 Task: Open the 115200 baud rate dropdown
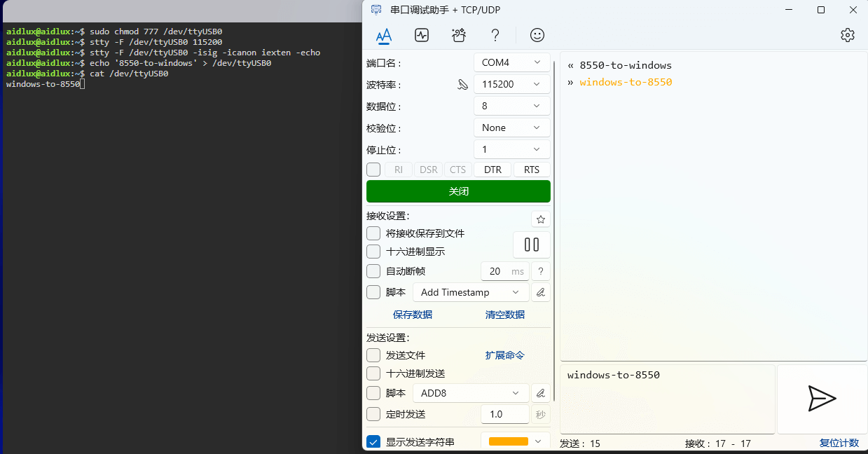pyautogui.click(x=511, y=84)
